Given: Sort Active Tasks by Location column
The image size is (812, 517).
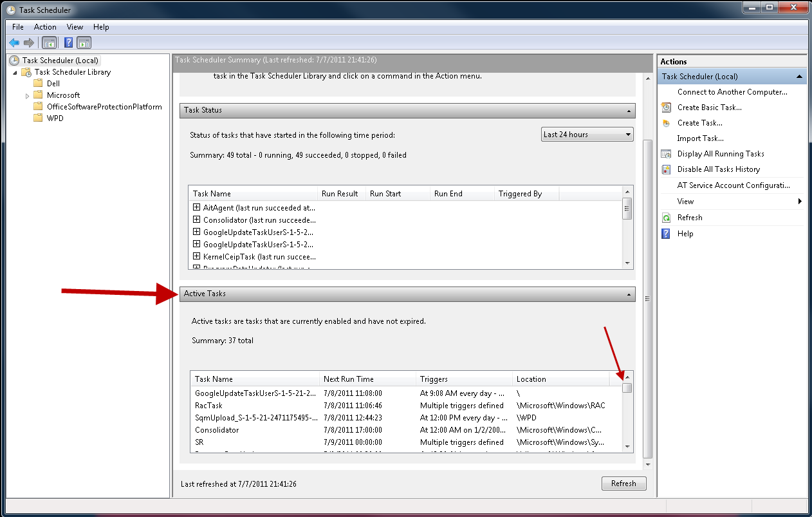Looking at the screenshot, I should coord(561,379).
